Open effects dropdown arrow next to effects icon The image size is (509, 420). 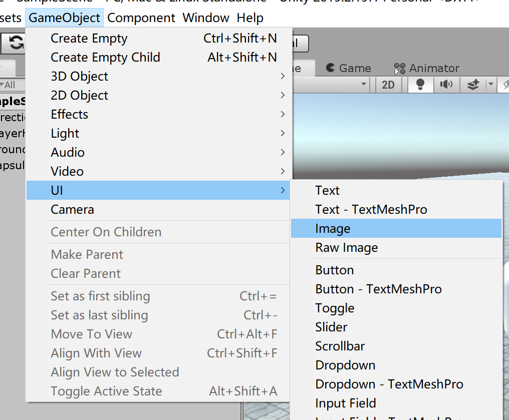click(491, 85)
